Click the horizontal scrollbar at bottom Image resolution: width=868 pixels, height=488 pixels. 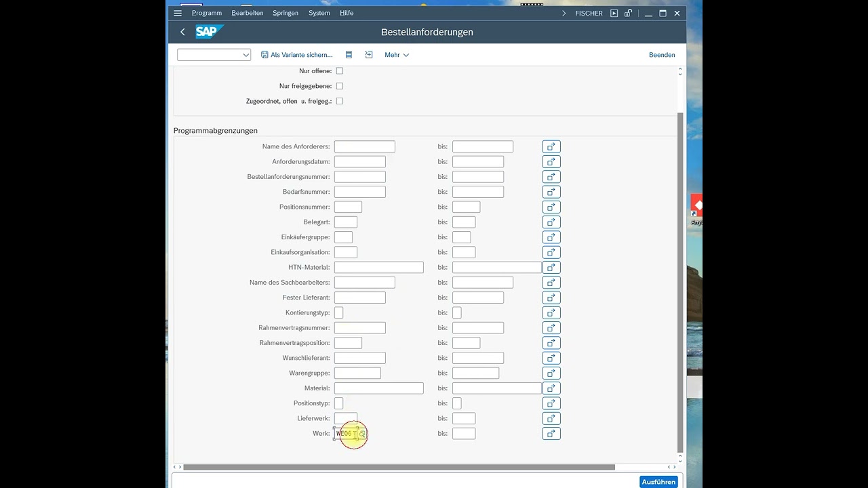(399, 467)
